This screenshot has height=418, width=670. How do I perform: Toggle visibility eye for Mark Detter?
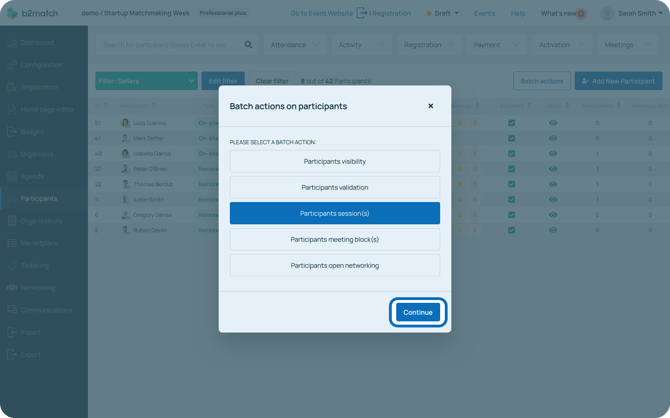pyautogui.click(x=553, y=138)
